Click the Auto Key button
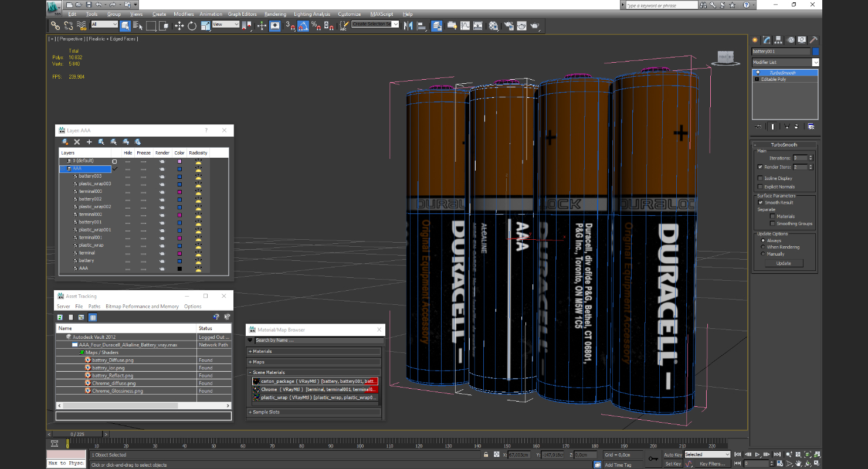This screenshot has height=469, width=868. pos(673,454)
